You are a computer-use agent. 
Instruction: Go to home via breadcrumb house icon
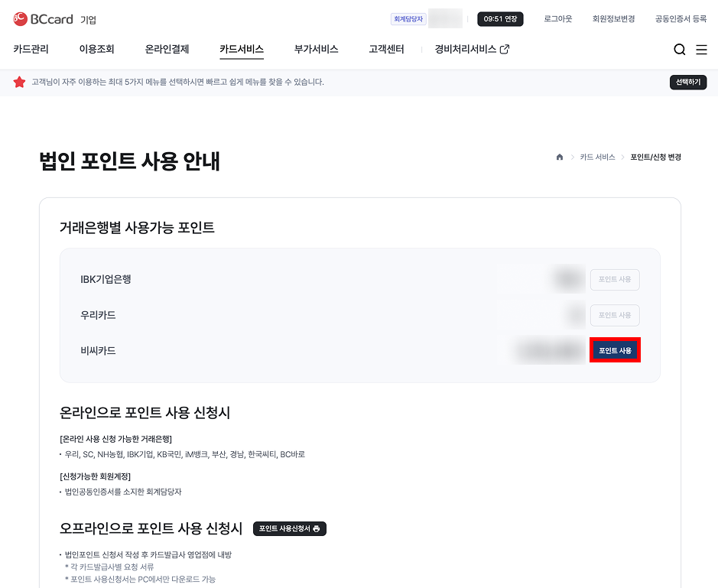point(560,157)
